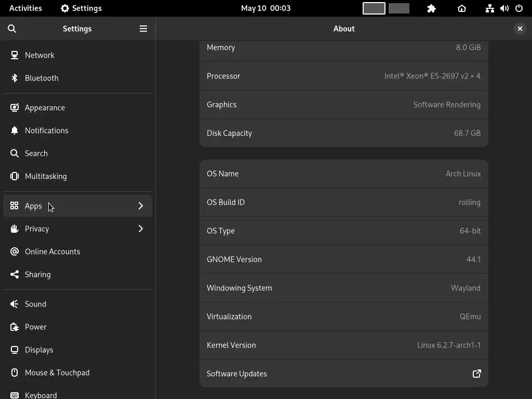Click the home icon in the top bar
532x399 pixels.
tap(462, 8)
